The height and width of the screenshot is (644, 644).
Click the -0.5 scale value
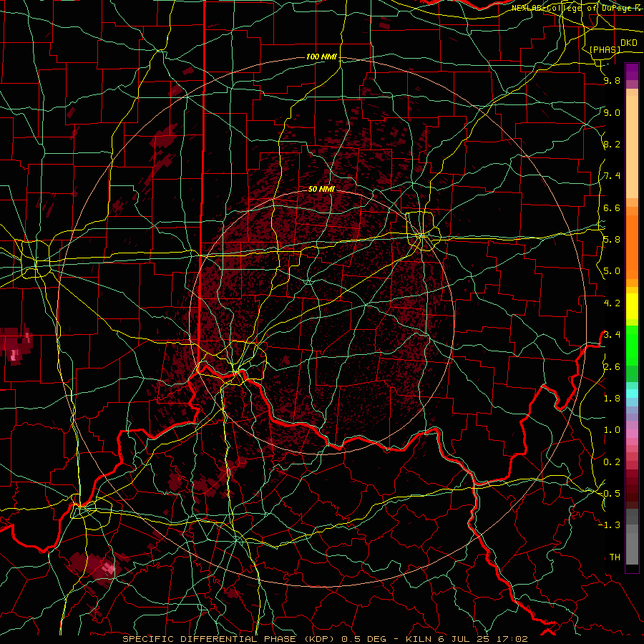click(x=610, y=494)
